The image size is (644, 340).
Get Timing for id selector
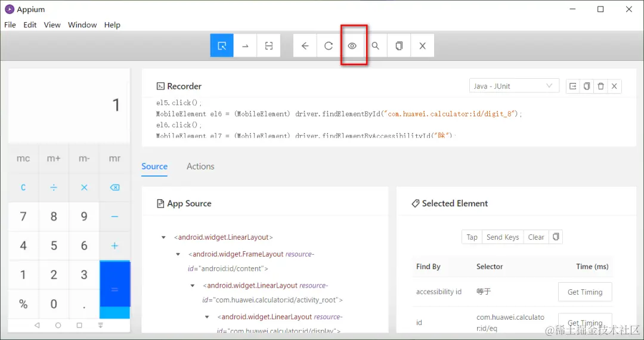coord(585,323)
